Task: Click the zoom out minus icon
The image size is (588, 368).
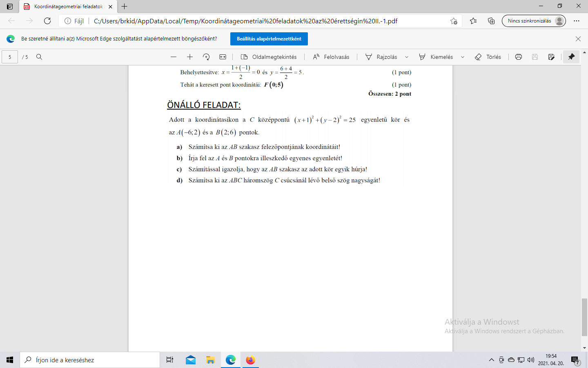Action: [174, 57]
